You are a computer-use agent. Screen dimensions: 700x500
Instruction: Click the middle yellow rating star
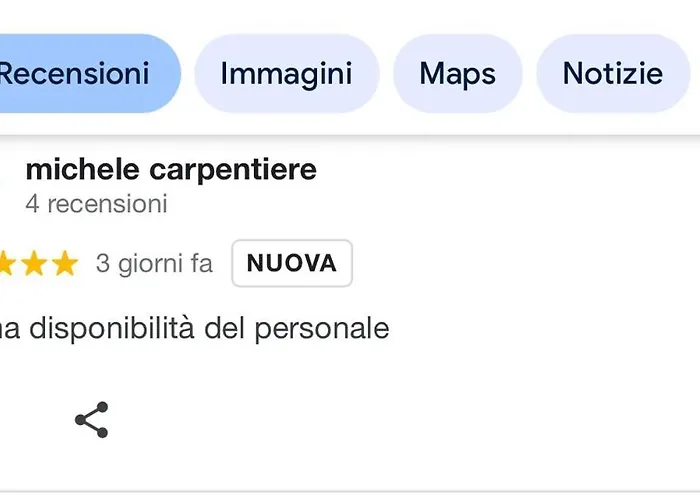click(34, 263)
